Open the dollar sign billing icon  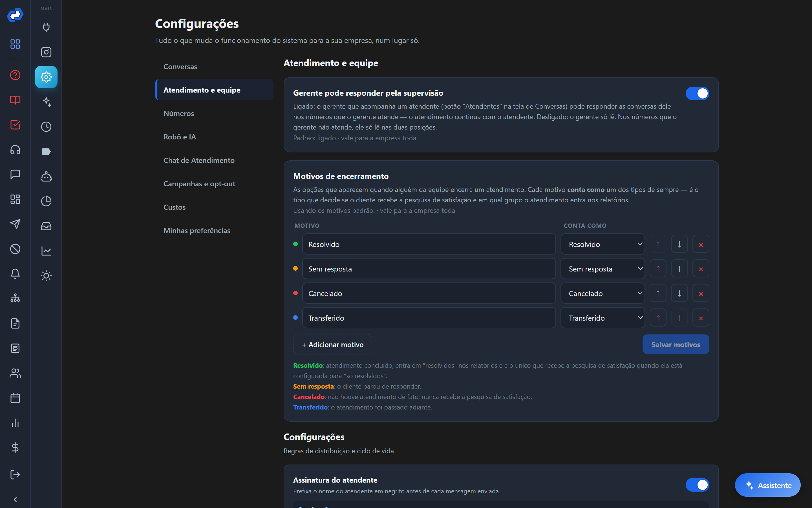15,448
